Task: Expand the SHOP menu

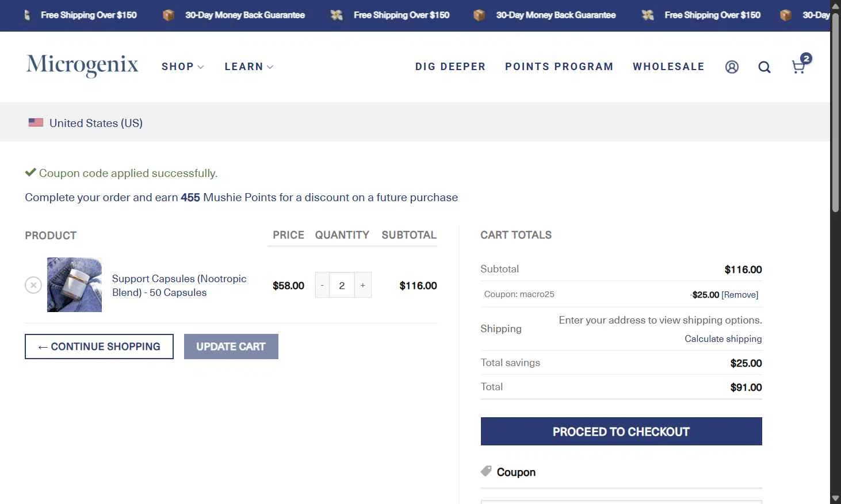Action: click(x=182, y=67)
